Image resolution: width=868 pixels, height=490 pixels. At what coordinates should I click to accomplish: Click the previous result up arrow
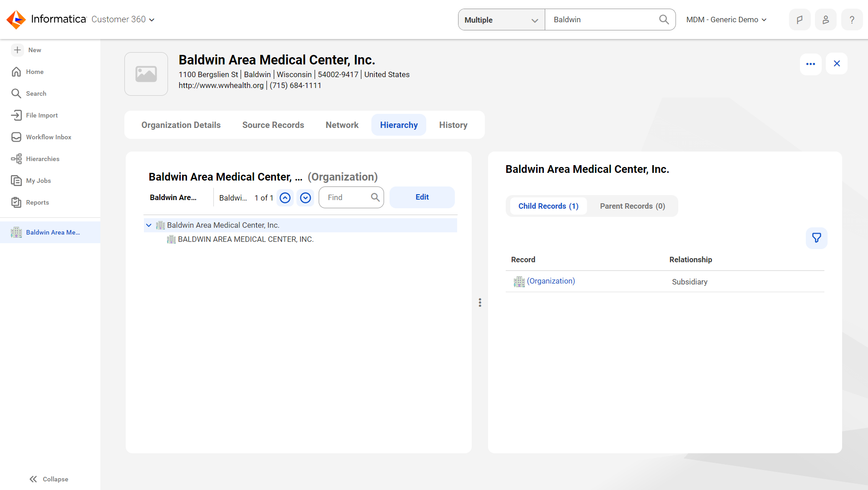[x=285, y=198]
